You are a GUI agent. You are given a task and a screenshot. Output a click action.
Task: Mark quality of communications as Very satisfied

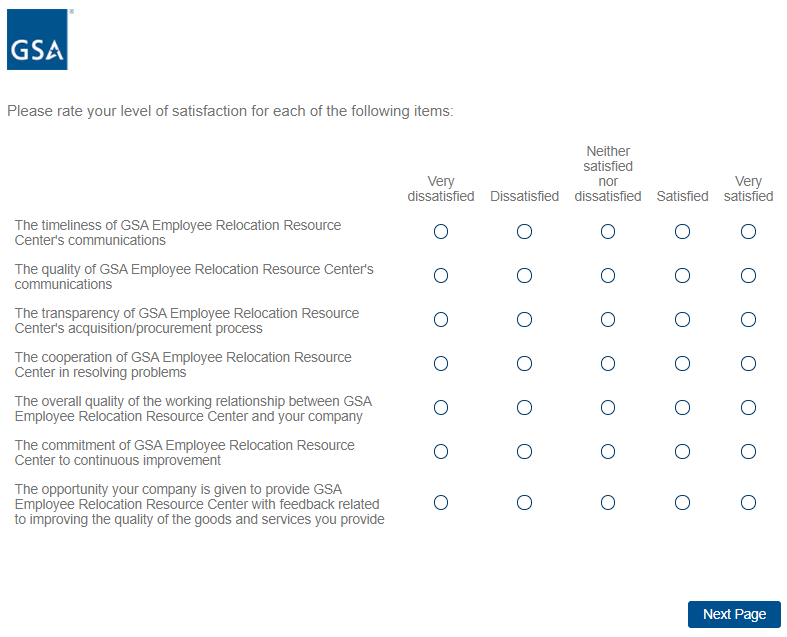pyautogui.click(x=748, y=276)
